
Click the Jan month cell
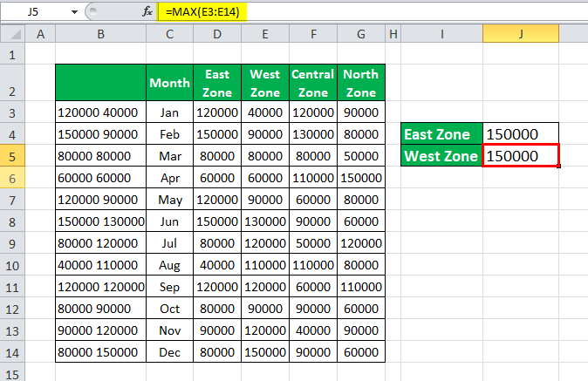(169, 112)
